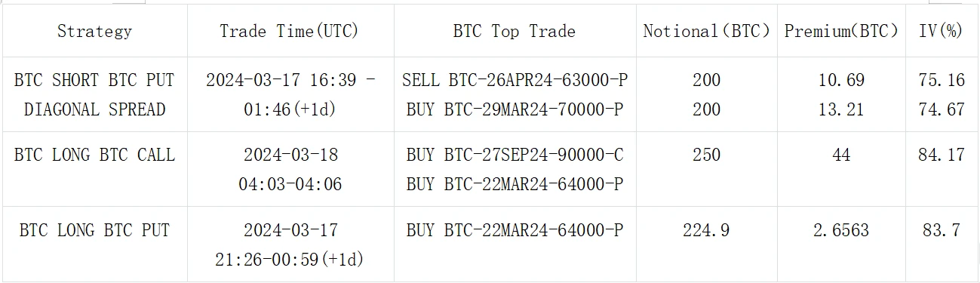This screenshot has height=283, width=980.
Task: Select the 224.9 notional value
Action: point(706,230)
